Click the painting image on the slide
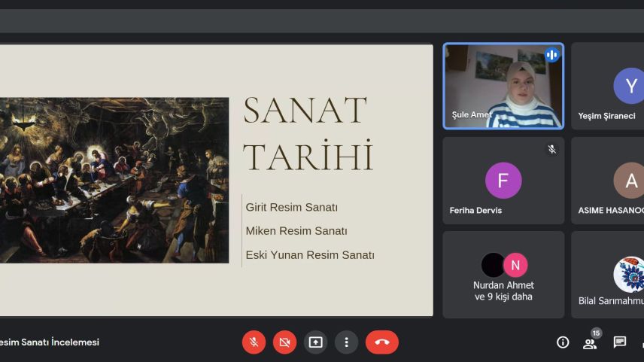 click(114, 180)
